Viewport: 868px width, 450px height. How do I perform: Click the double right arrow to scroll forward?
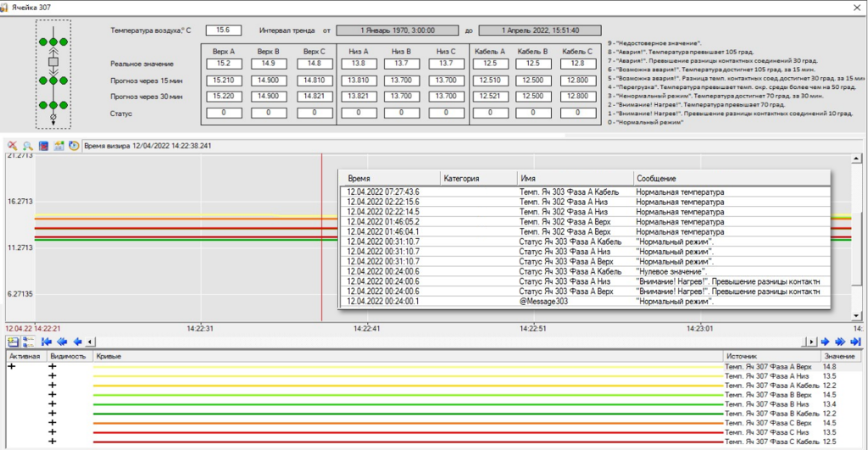click(x=839, y=342)
